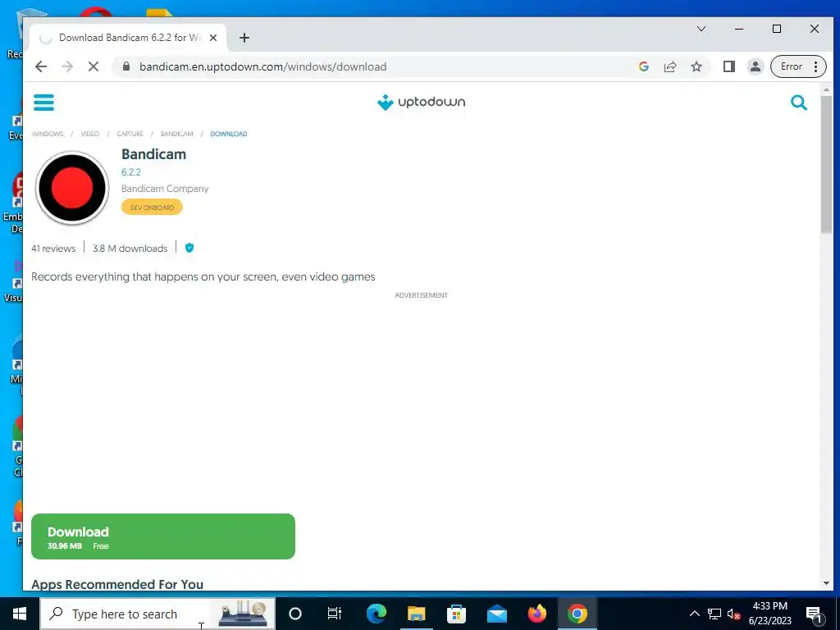This screenshot has height=630, width=840.
Task: Select the Download Bandicam 6.2.2 tab
Action: [x=129, y=38]
